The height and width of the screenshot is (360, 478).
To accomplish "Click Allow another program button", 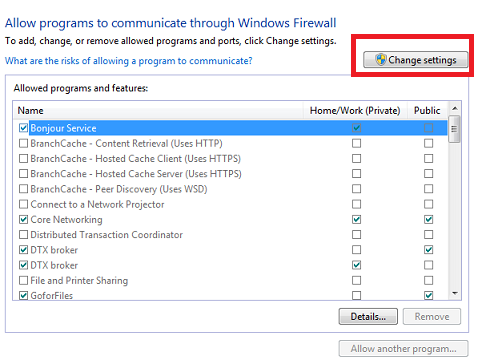I will click(403, 349).
